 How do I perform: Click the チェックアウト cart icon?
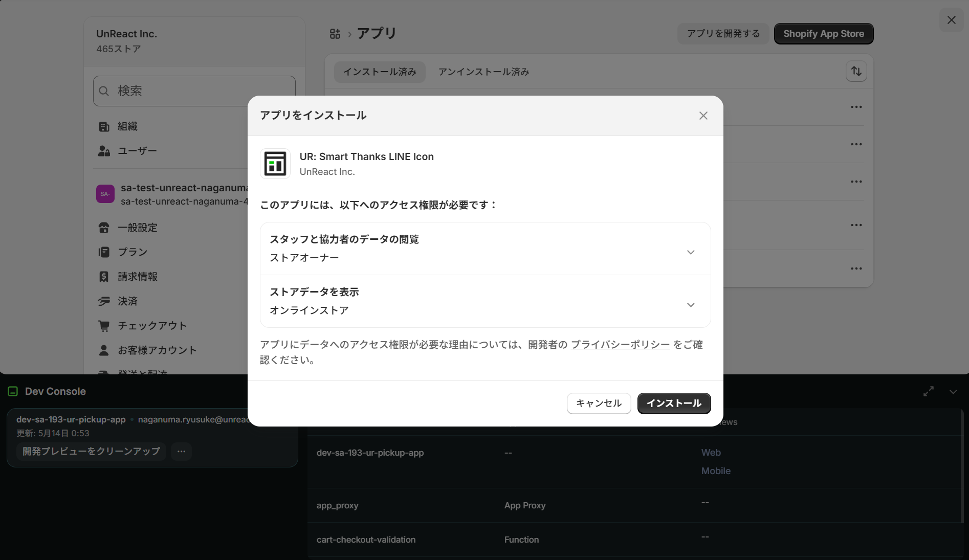coord(104,326)
